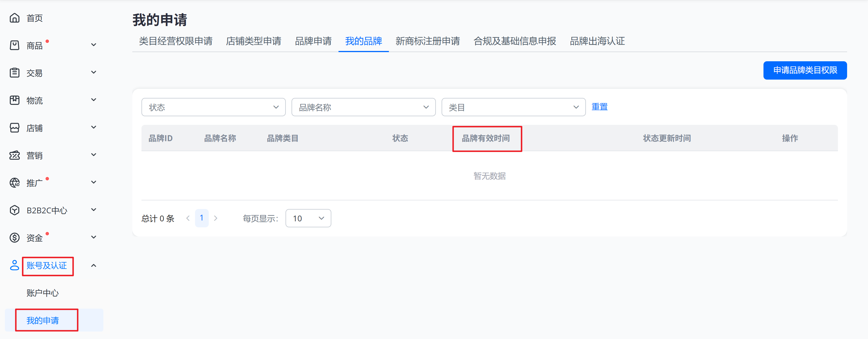The image size is (868, 339).
Task: Click the globe AD icon for 推广
Action: click(15, 183)
